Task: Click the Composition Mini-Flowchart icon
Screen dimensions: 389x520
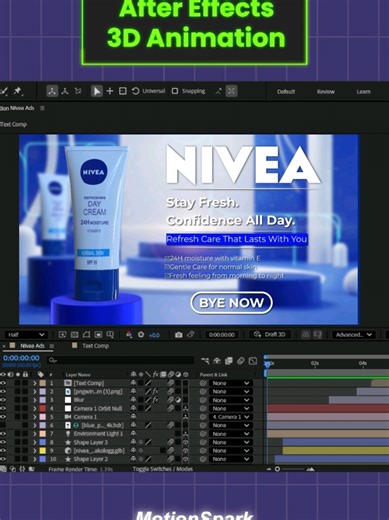Action: pos(205,361)
